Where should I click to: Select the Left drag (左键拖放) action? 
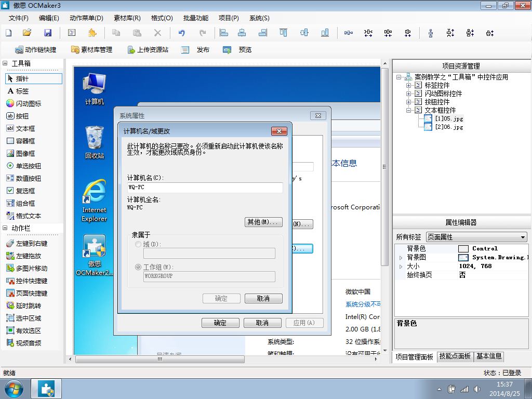[24, 256]
